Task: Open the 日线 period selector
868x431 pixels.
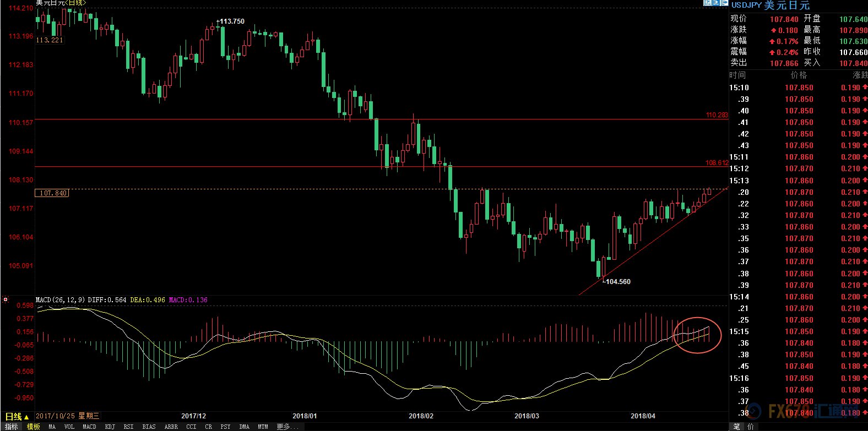Action: [x=16, y=417]
